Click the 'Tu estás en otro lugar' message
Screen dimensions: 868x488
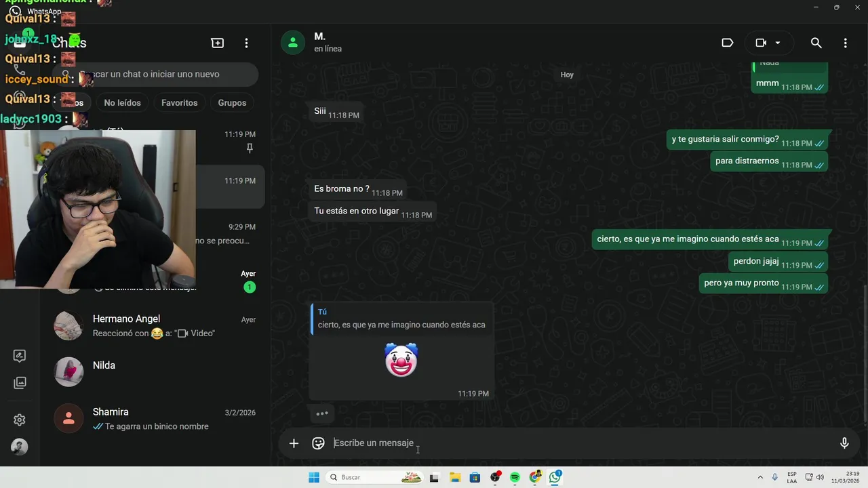click(x=372, y=211)
